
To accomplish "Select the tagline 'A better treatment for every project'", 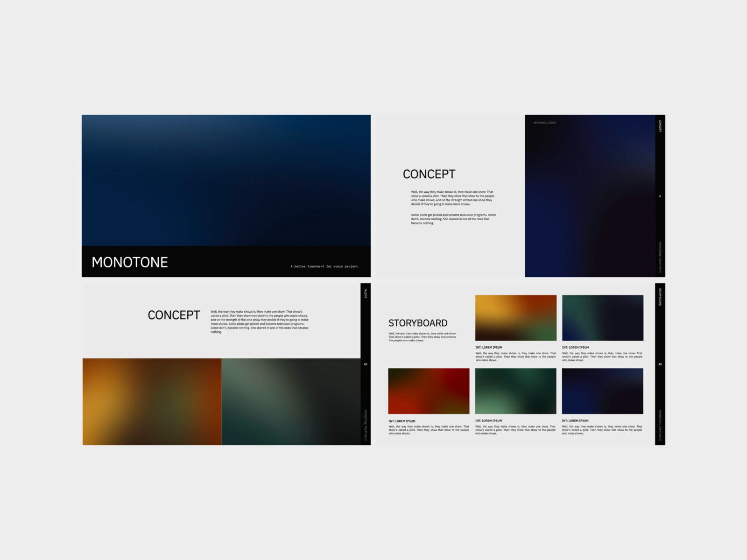I will point(324,266).
